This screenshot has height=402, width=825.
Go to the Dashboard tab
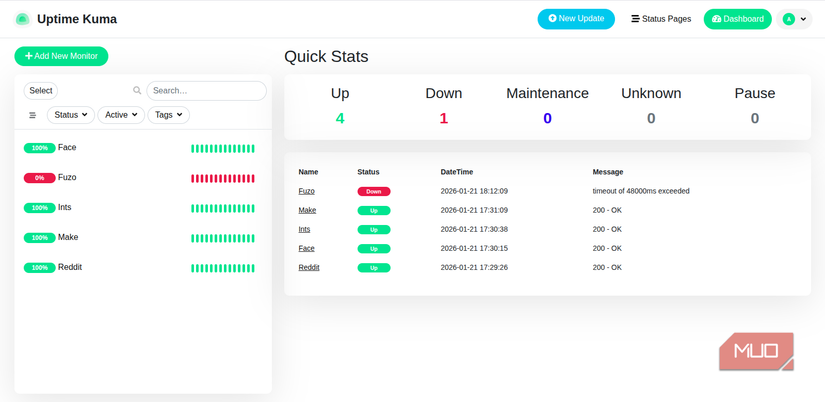point(738,19)
